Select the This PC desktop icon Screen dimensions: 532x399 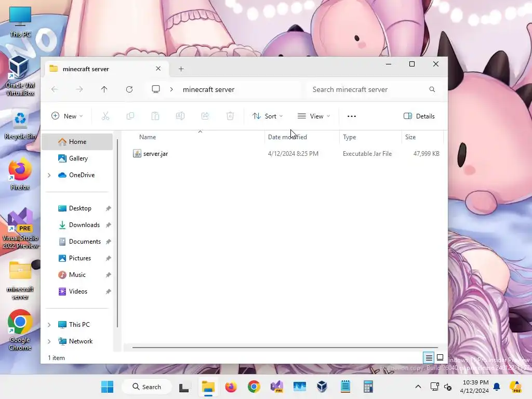point(20,22)
